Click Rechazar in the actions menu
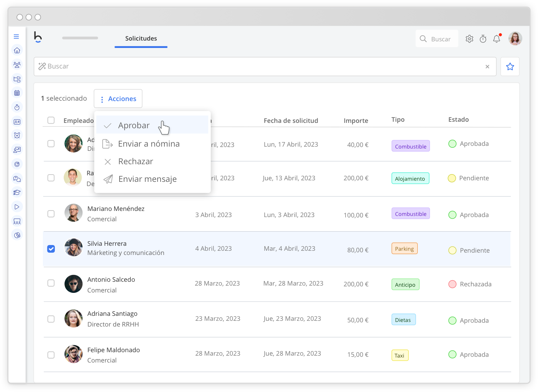 click(135, 161)
